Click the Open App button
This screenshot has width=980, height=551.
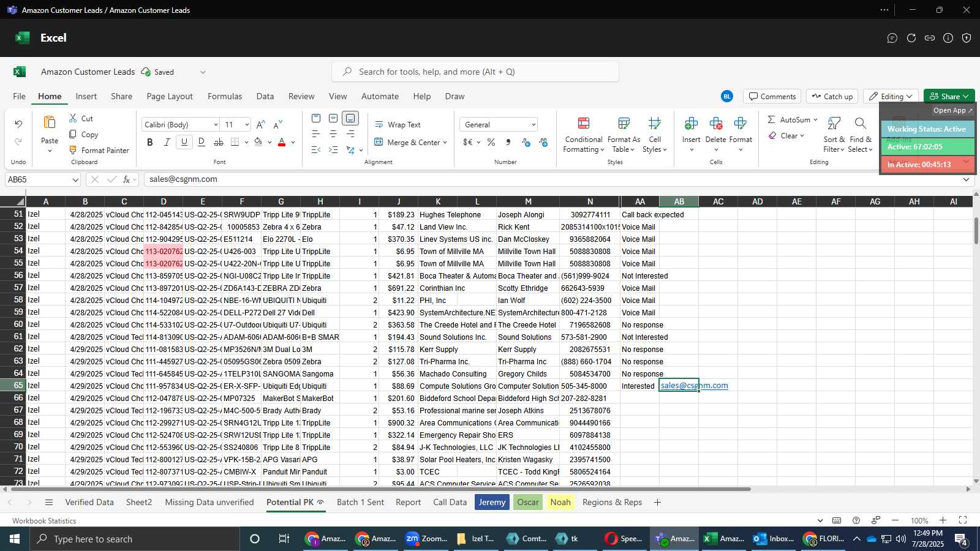(952, 110)
